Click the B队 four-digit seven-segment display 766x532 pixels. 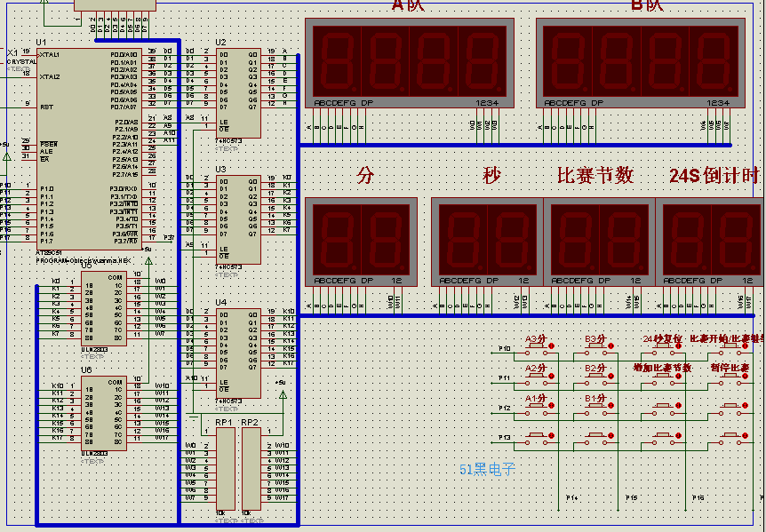pyautogui.click(x=641, y=63)
